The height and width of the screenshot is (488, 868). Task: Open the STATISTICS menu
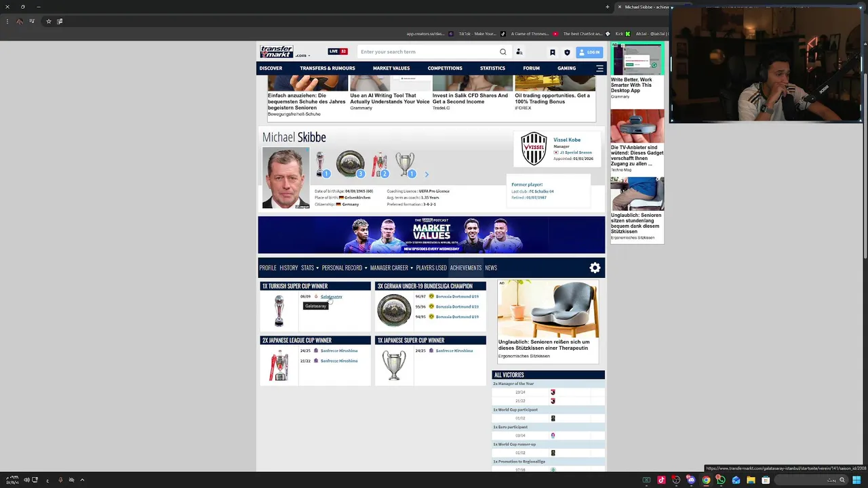(492, 68)
